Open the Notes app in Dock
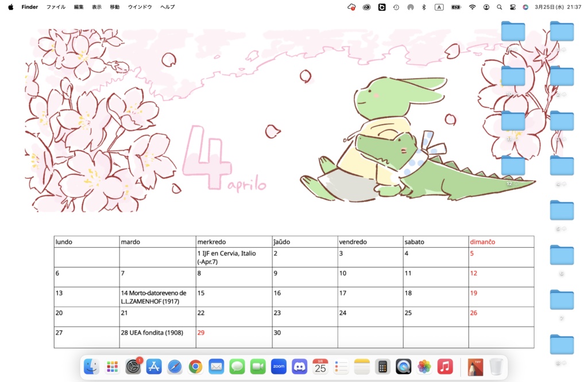588x382 pixels. pos(362,367)
